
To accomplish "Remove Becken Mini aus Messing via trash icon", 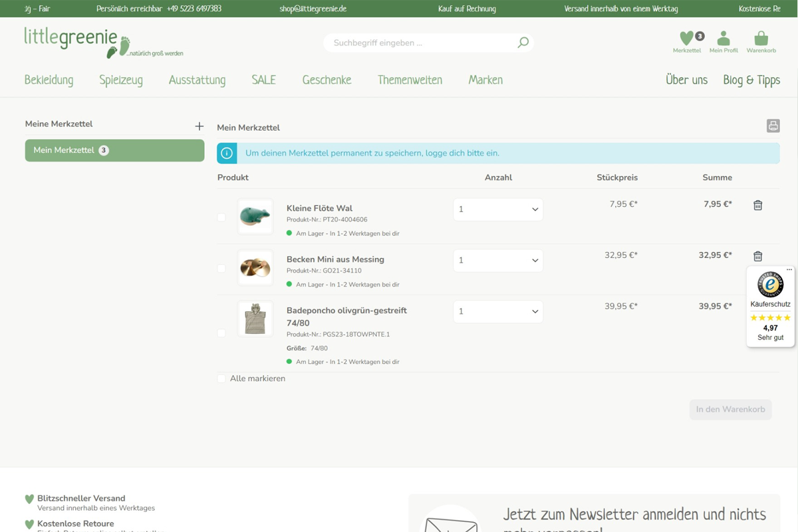I will (x=757, y=257).
